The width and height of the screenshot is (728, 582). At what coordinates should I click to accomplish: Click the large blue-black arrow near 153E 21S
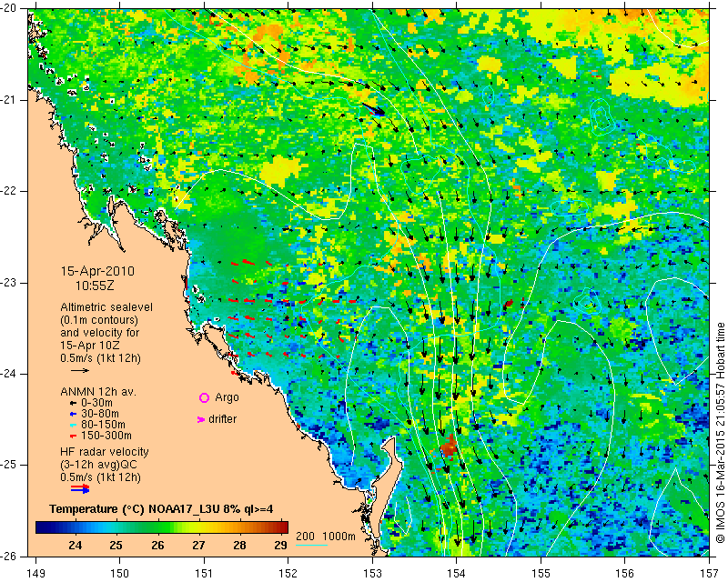coord(374,109)
